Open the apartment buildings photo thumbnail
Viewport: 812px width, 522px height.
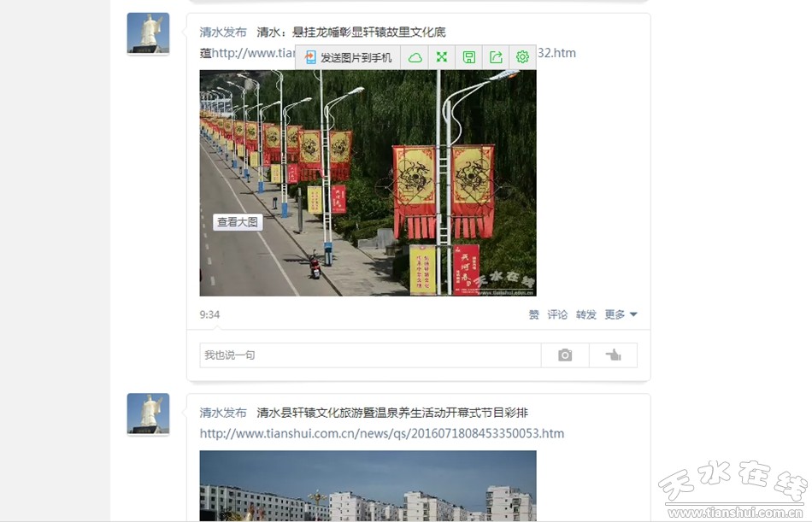(x=368, y=486)
